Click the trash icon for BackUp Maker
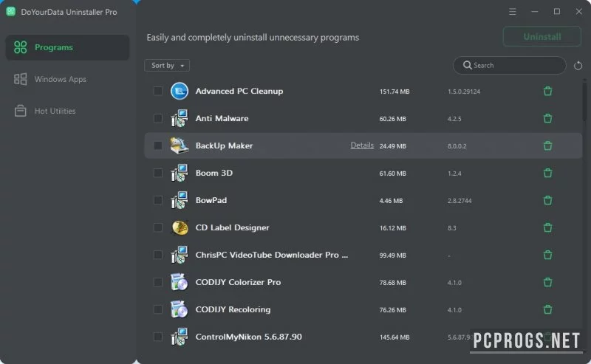 pyautogui.click(x=547, y=145)
